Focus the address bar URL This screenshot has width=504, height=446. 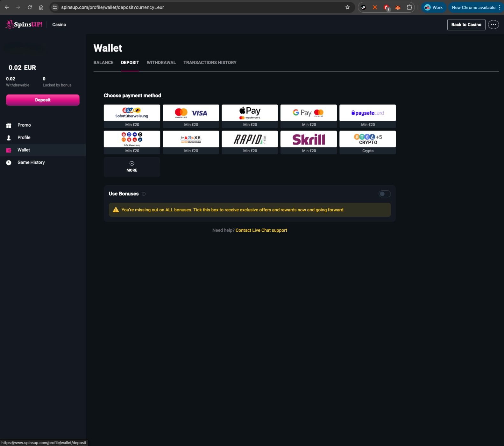(x=113, y=7)
